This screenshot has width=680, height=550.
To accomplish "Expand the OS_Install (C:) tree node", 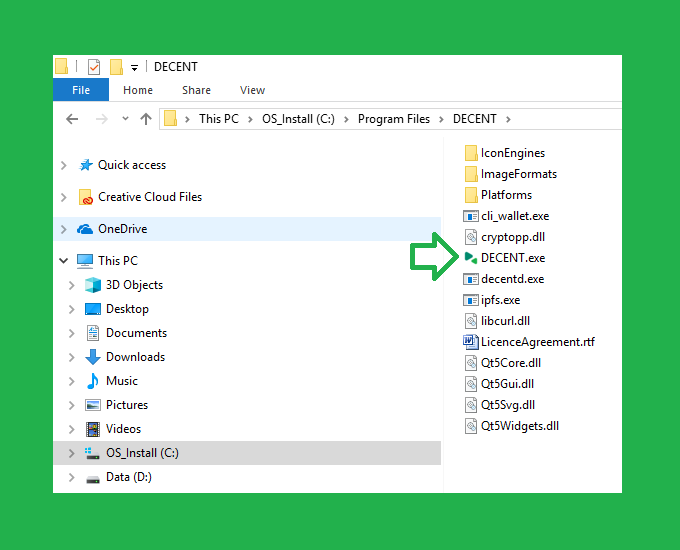I will (x=72, y=453).
